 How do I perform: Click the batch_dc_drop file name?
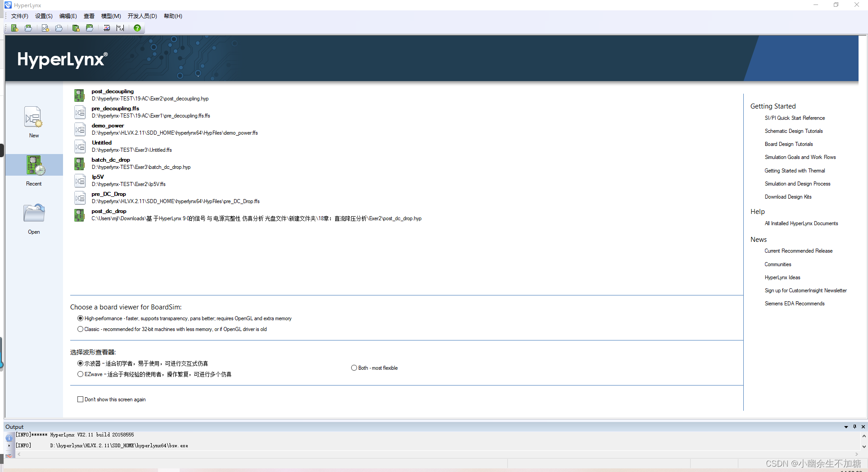click(x=111, y=160)
